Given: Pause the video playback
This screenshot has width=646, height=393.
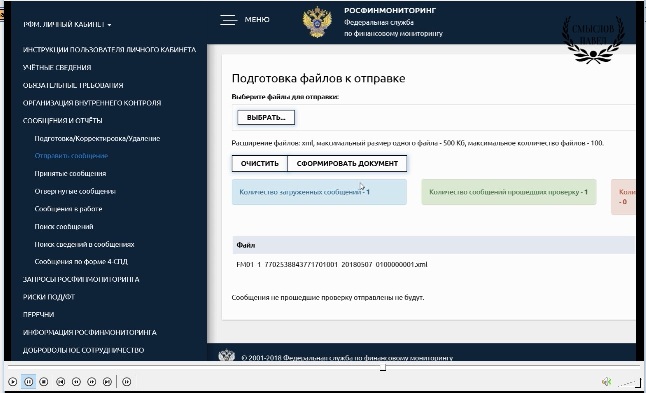Looking at the screenshot, I should click(x=28, y=382).
